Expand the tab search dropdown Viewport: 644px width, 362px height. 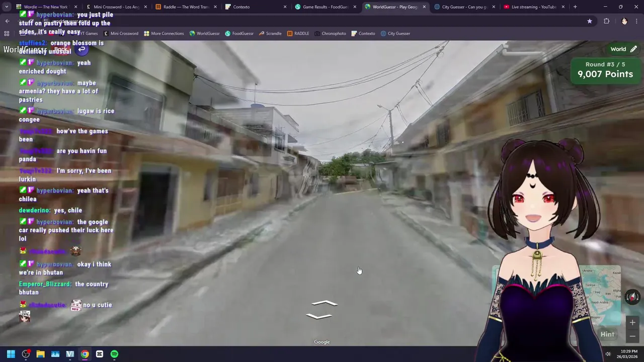[7, 7]
